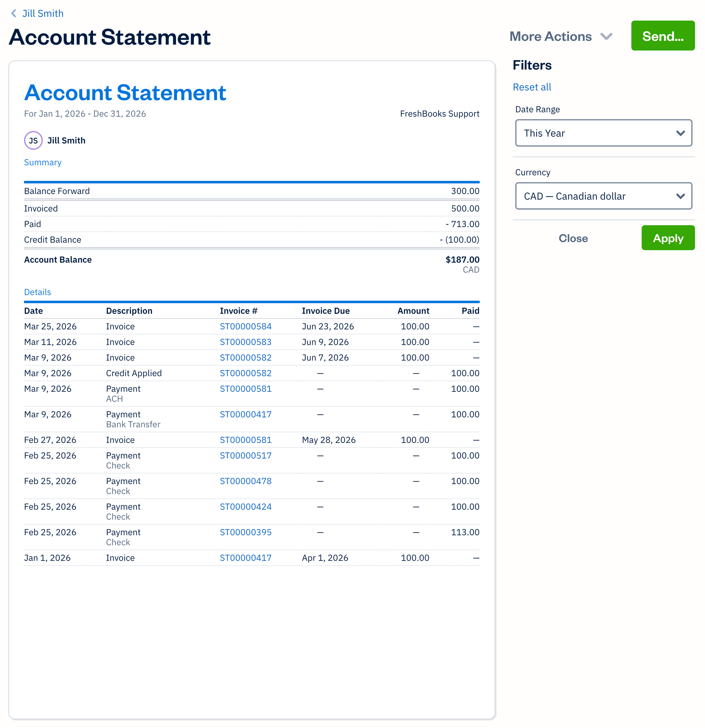705x728 pixels.
Task: Open invoice ST00000581 from Feb 27
Action: (x=246, y=440)
